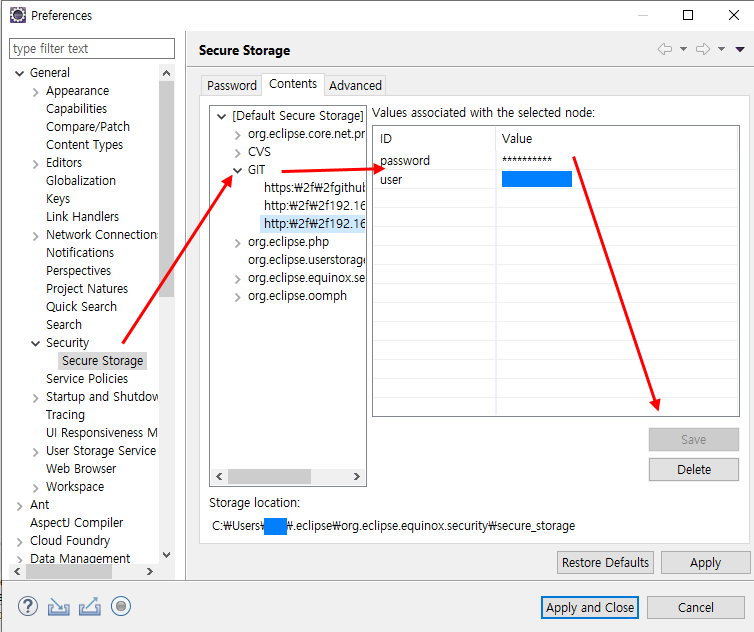Image resolution: width=754 pixels, height=632 pixels.
Task: Open the Keys preference page
Action: click(58, 199)
